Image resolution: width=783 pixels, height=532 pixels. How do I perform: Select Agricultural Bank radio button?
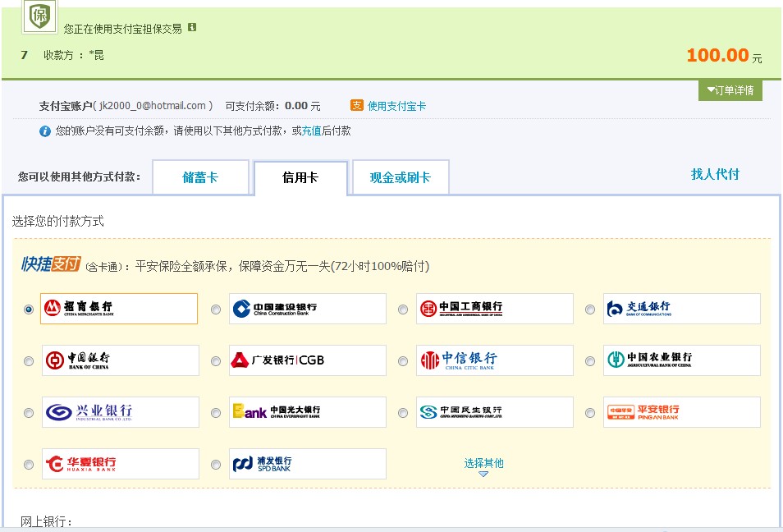[590, 360]
